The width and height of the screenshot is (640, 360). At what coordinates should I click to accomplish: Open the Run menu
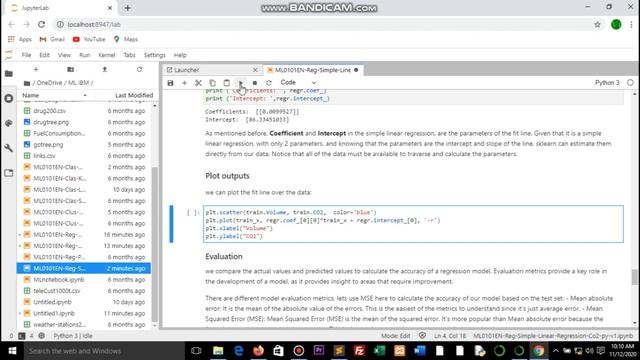(x=84, y=55)
